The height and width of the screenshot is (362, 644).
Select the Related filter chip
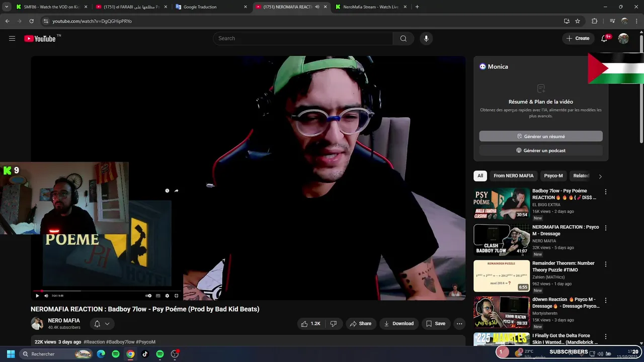[581, 176]
